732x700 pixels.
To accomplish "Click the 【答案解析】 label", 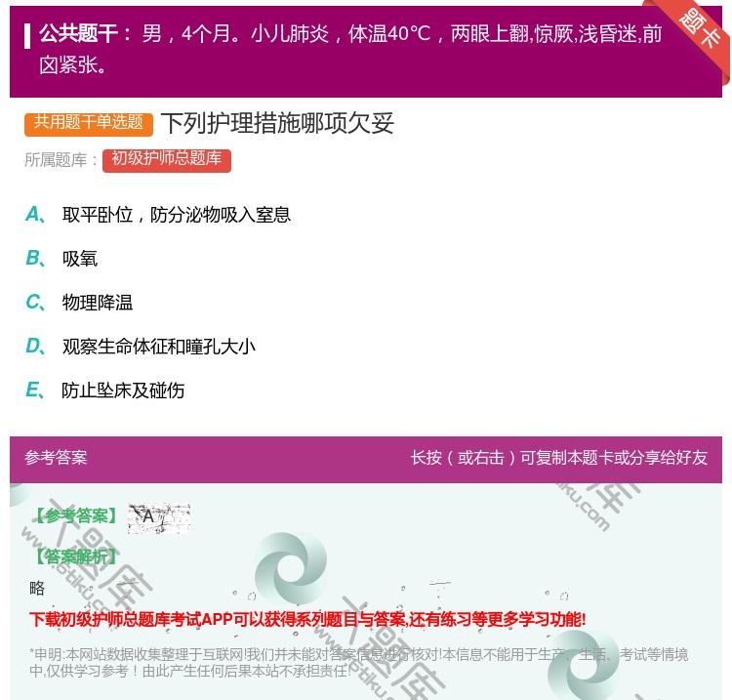I will (75, 556).
